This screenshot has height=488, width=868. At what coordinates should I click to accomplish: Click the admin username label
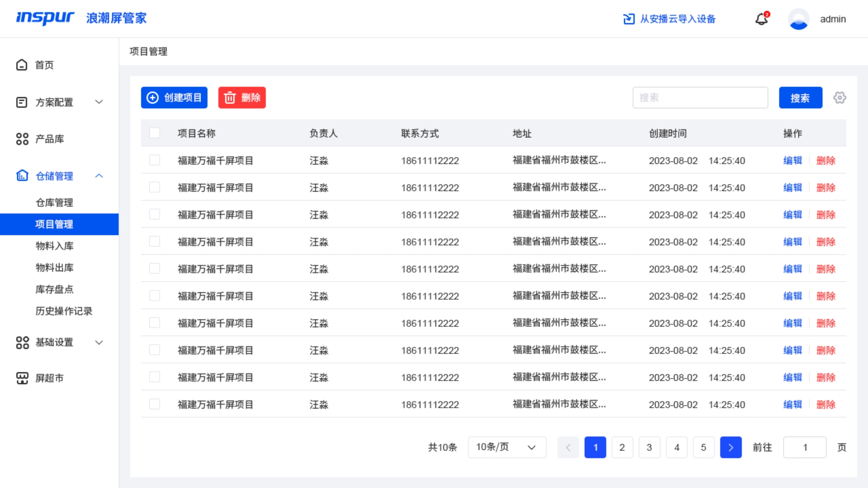833,19
